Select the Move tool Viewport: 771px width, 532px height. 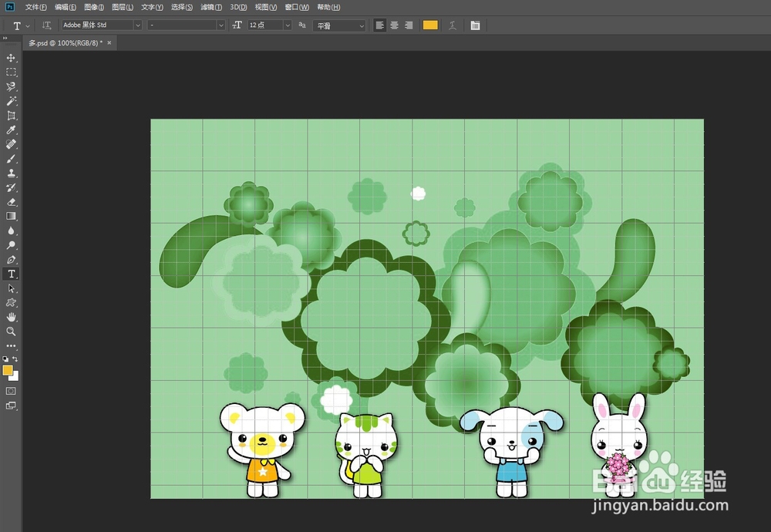[x=11, y=58]
